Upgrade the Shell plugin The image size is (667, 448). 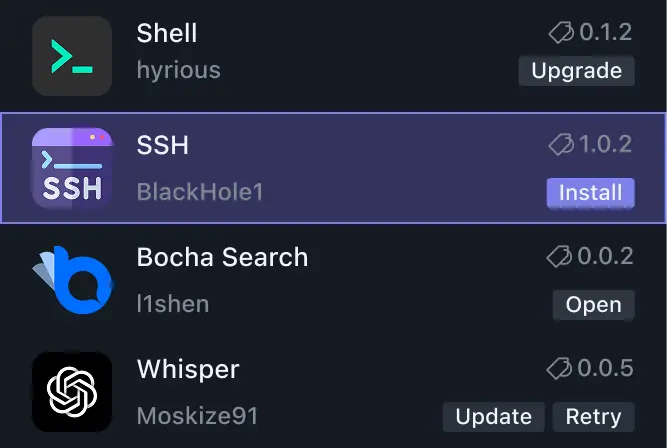point(576,71)
